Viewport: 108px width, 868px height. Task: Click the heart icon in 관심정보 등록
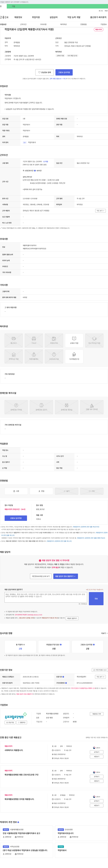click(39, 72)
